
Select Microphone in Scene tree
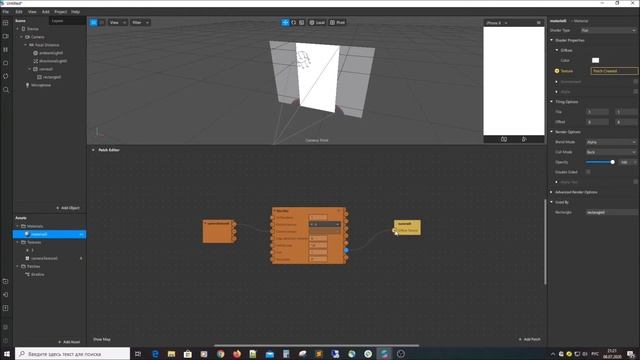(x=41, y=85)
